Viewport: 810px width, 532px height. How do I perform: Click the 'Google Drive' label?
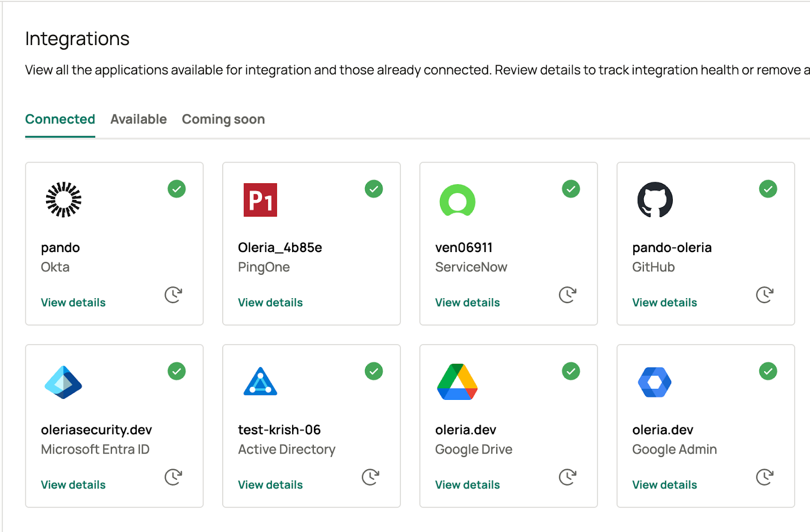click(x=474, y=450)
